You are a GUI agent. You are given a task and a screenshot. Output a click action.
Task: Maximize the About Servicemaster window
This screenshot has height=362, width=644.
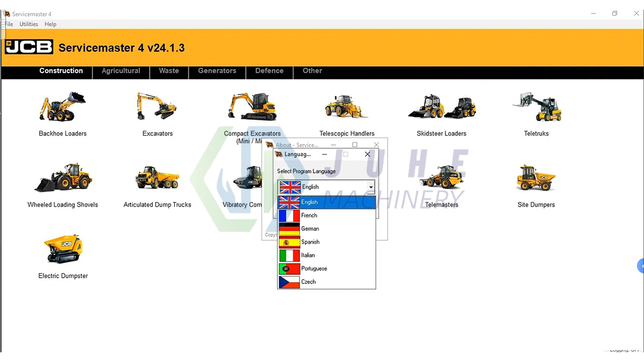[x=355, y=145]
